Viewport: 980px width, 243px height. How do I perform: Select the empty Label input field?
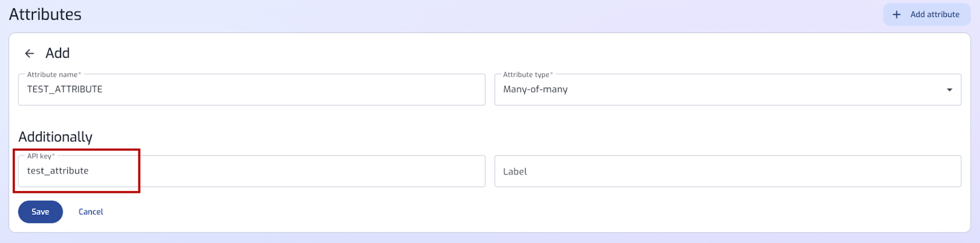pos(728,171)
